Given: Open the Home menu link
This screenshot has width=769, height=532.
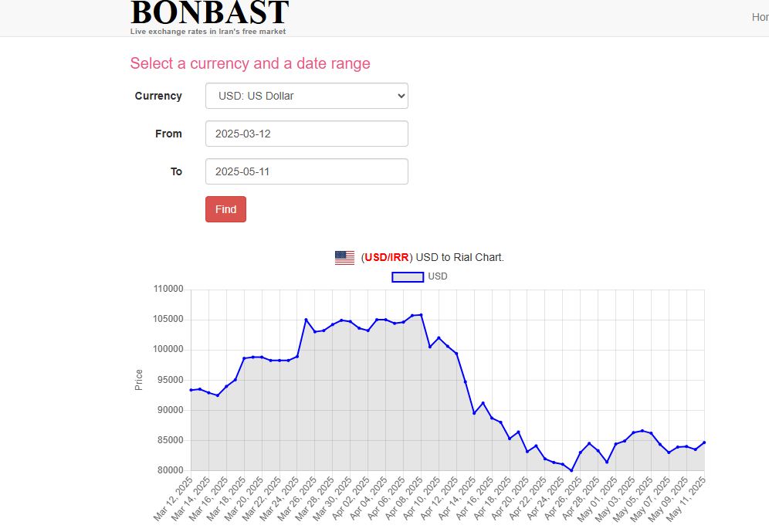Looking at the screenshot, I should tap(759, 15).
